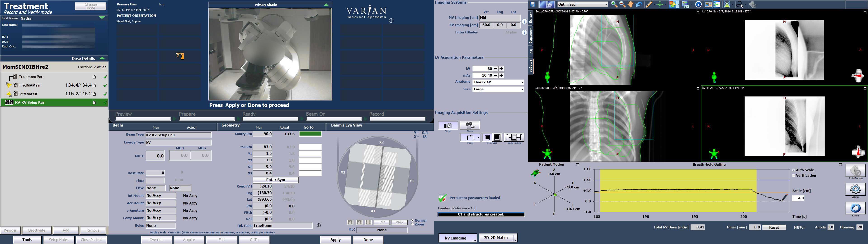
Task: Click the Undo arrow in the imaging toolbar
Action: tap(639, 4)
